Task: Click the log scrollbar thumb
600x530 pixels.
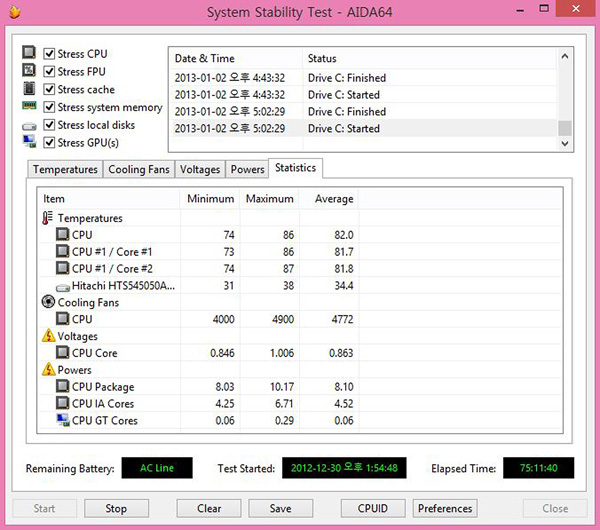Action: coord(565,128)
